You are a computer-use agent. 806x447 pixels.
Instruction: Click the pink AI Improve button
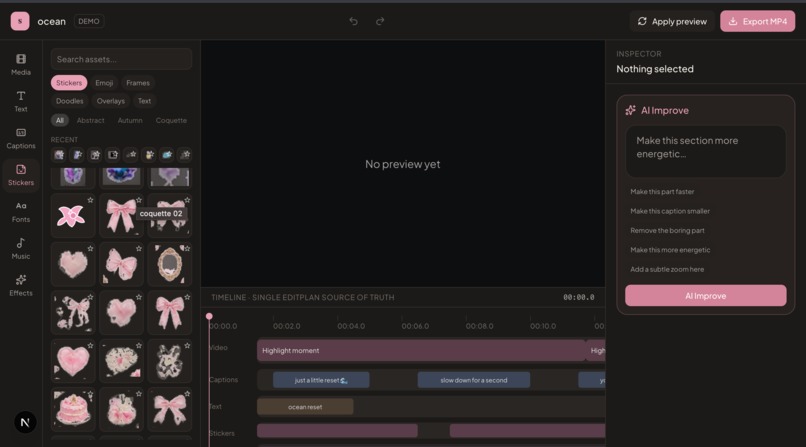pyautogui.click(x=706, y=295)
